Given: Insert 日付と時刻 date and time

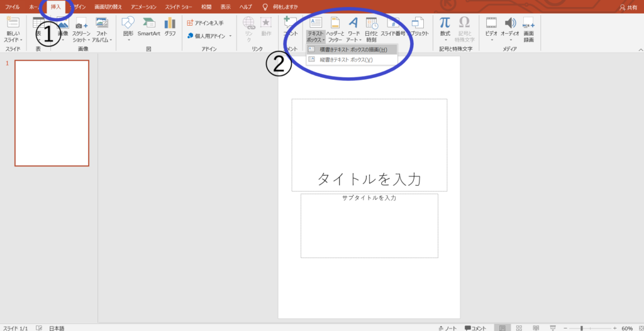Looking at the screenshot, I should tap(371, 30).
